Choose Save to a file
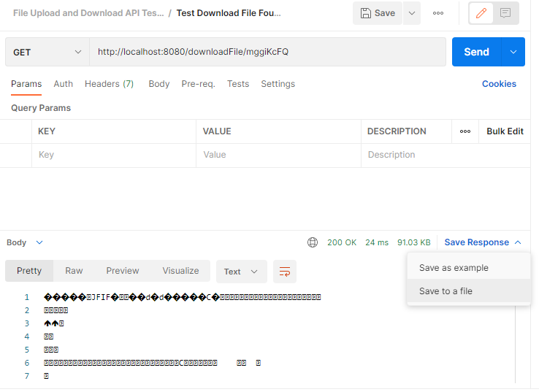Screen dimensions: 539x392 coord(469,291)
